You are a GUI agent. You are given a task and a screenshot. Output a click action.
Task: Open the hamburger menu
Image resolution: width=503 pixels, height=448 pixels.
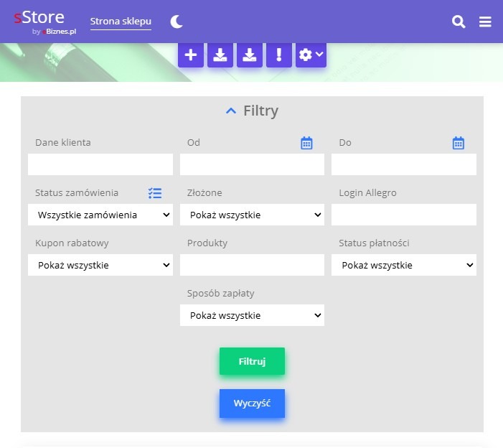click(x=485, y=22)
